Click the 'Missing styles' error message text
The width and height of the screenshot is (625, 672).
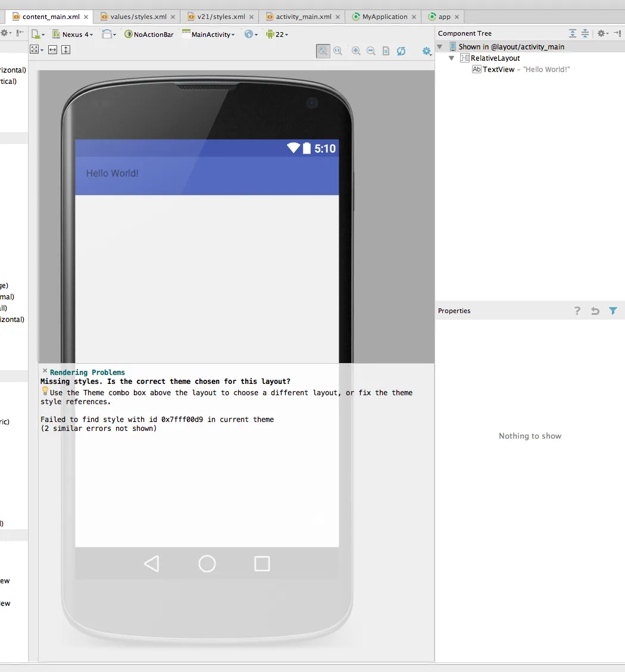(165, 382)
